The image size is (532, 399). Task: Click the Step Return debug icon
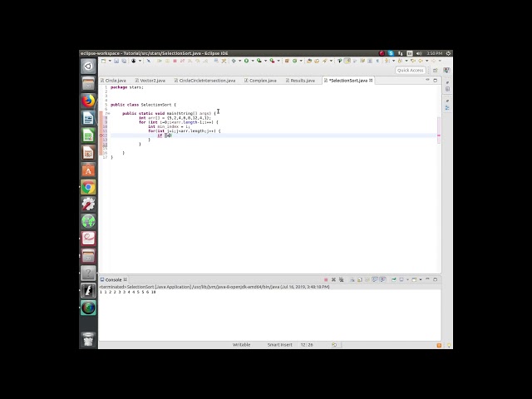[x=205, y=61]
